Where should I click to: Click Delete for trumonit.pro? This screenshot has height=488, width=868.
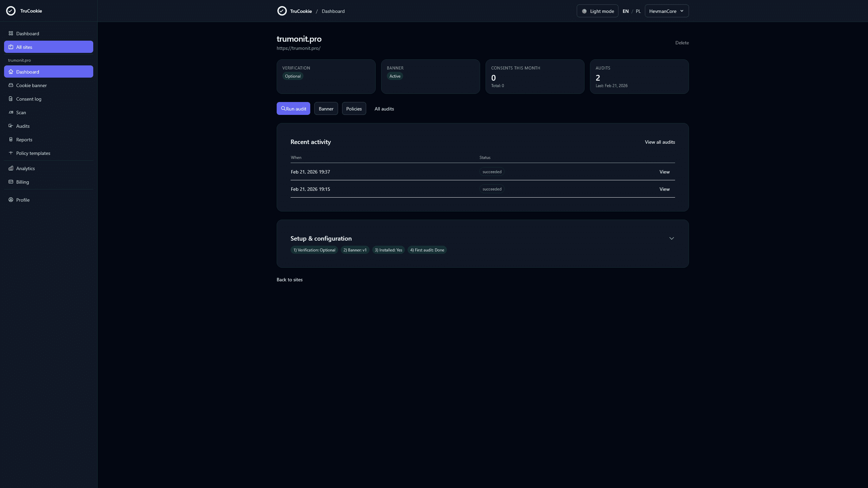pos(682,42)
